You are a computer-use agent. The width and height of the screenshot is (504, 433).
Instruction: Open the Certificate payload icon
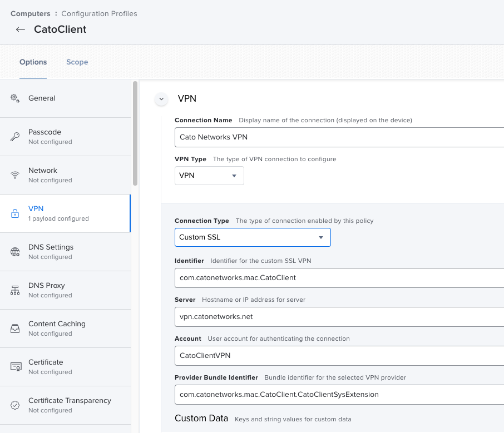pyautogui.click(x=14, y=366)
